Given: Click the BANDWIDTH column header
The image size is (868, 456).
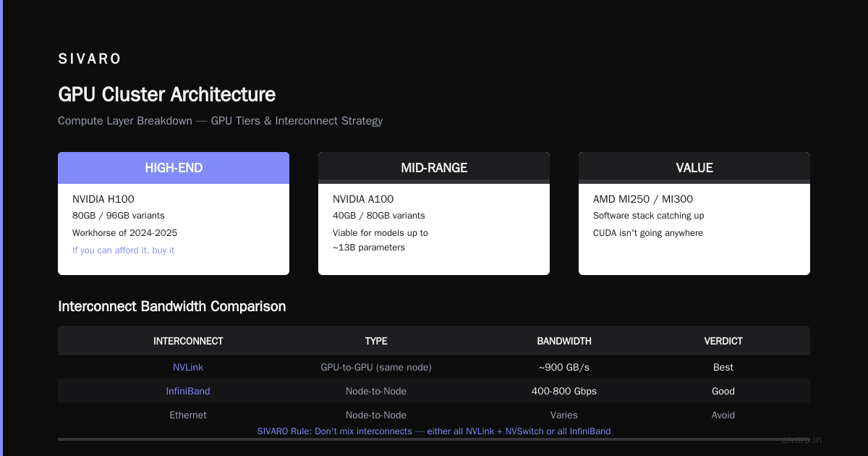Looking at the screenshot, I should (564, 341).
